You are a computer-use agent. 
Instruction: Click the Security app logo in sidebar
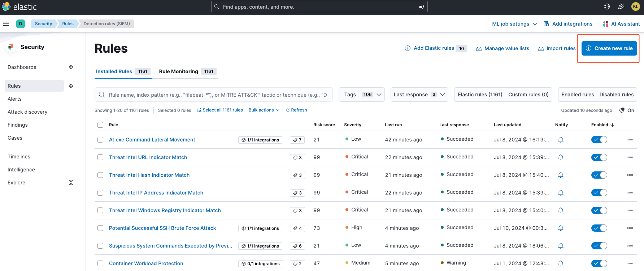(11, 47)
